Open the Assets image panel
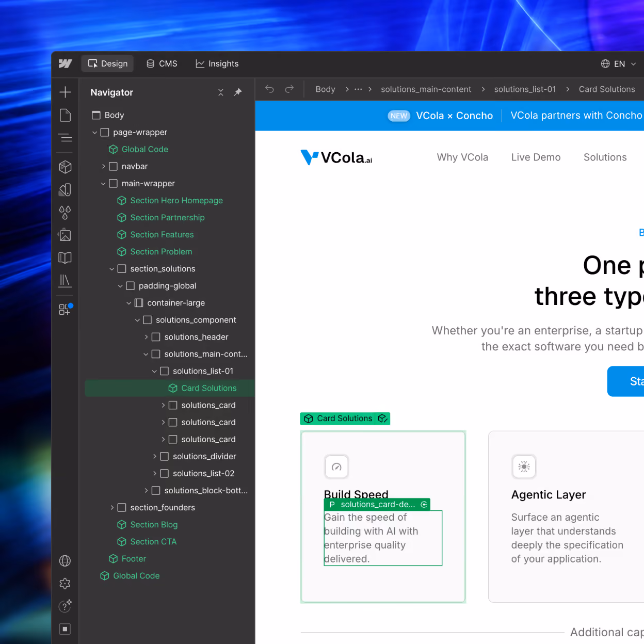 [x=65, y=235]
